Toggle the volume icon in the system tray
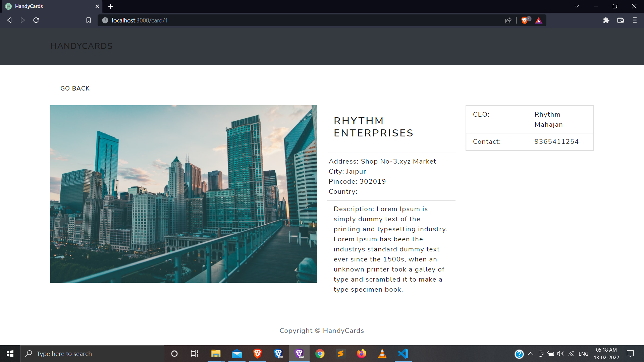Image resolution: width=644 pixels, height=362 pixels. tap(560, 354)
